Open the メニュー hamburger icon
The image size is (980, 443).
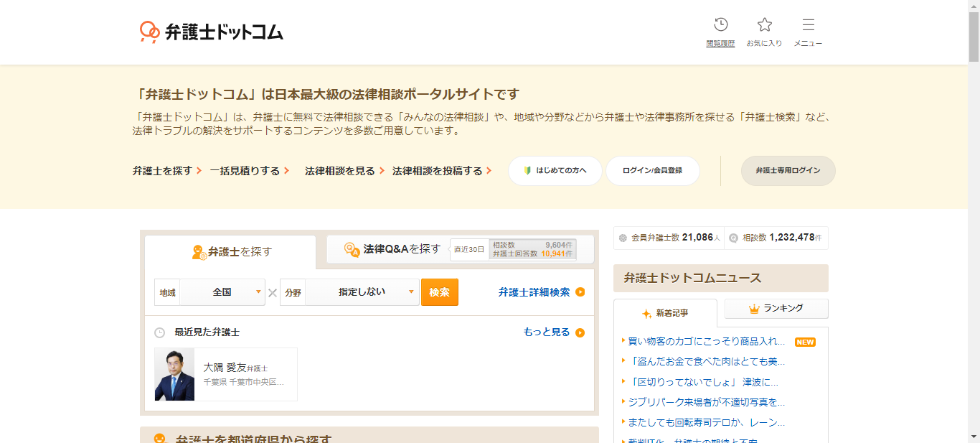pyautogui.click(x=808, y=25)
